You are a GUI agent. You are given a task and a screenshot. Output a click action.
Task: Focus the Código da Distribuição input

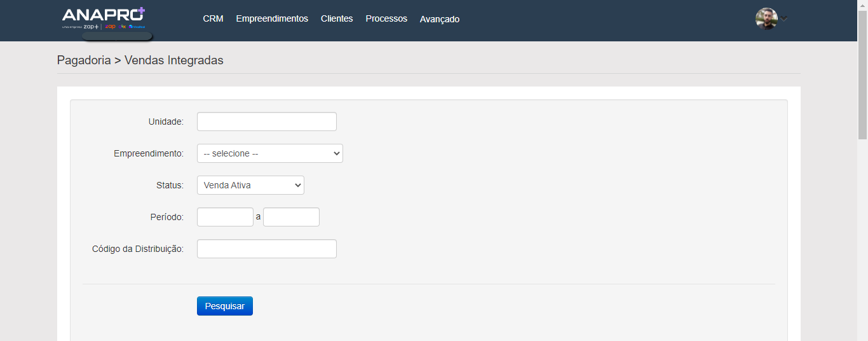(266, 249)
